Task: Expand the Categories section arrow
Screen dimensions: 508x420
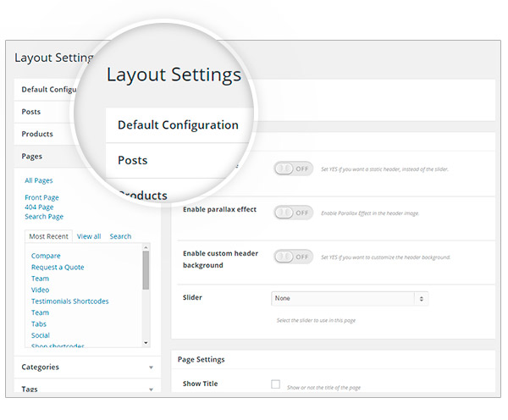Action: (x=151, y=367)
